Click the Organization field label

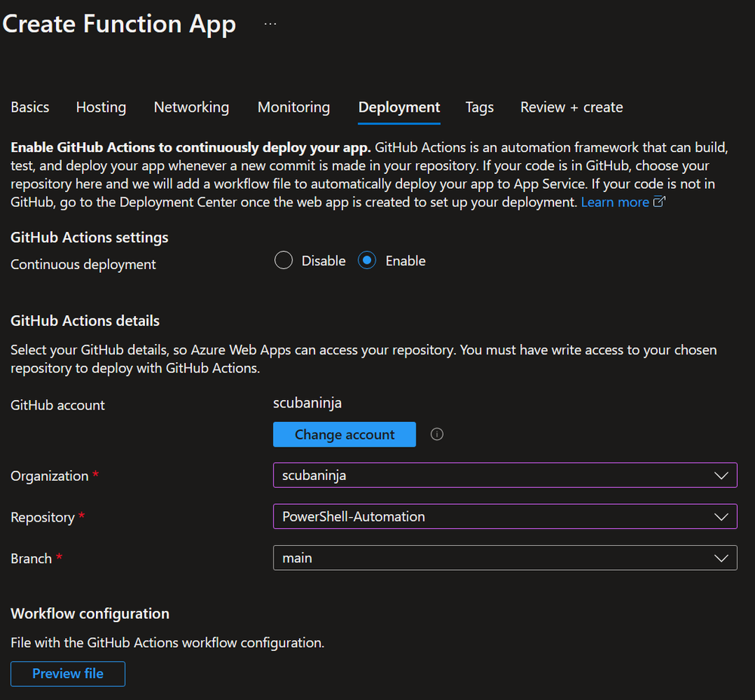50,476
